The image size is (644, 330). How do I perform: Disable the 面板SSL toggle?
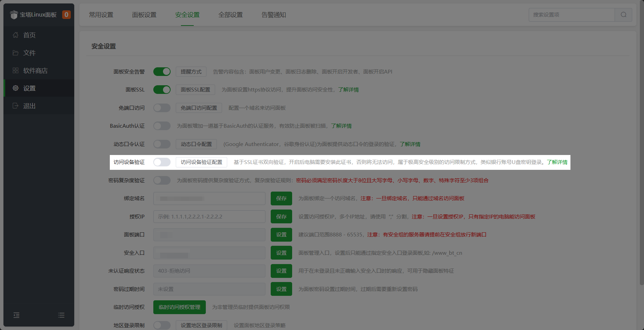point(162,89)
